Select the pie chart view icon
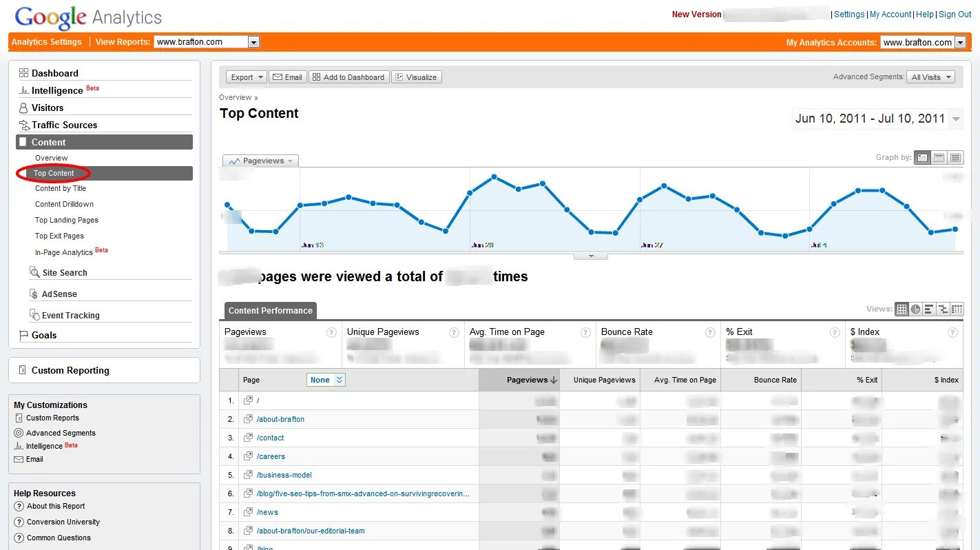Image resolution: width=980 pixels, height=550 pixels. [915, 309]
